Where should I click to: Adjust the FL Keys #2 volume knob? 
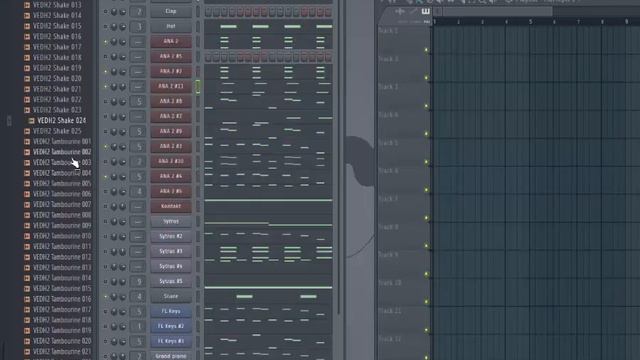point(122,327)
